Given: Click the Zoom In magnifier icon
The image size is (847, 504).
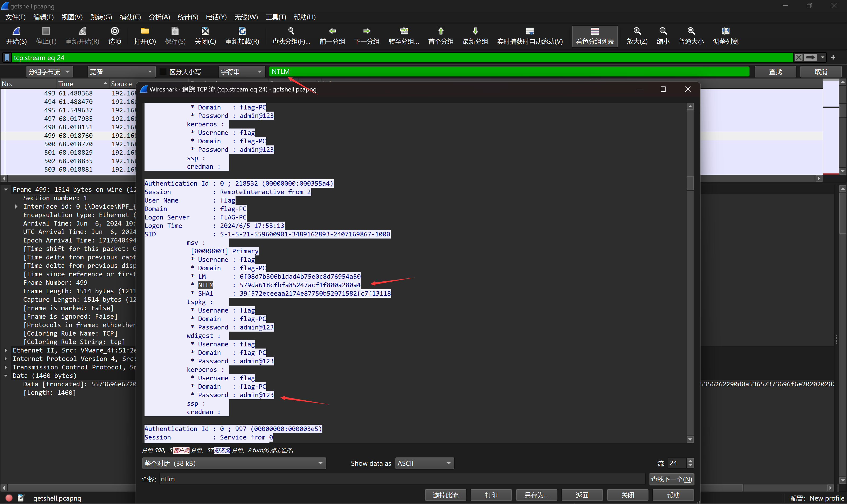Looking at the screenshot, I should pyautogui.click(x=637, y=31).
